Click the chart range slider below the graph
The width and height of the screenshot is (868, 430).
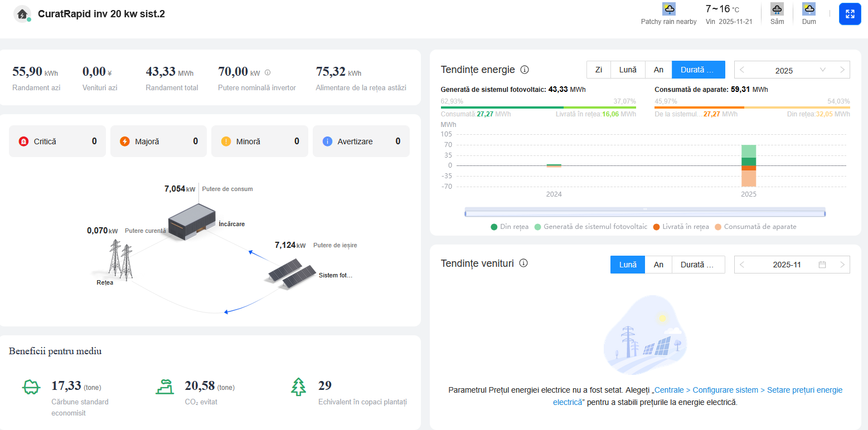(x=644, y=212)
